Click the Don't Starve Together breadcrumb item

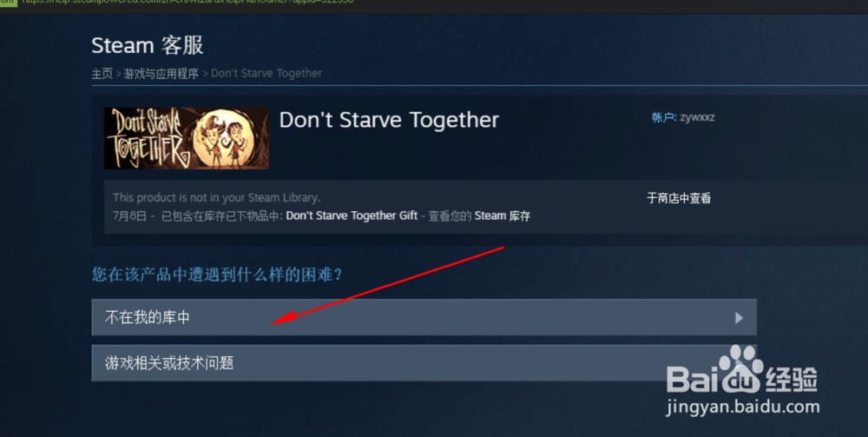coord(266,73)
